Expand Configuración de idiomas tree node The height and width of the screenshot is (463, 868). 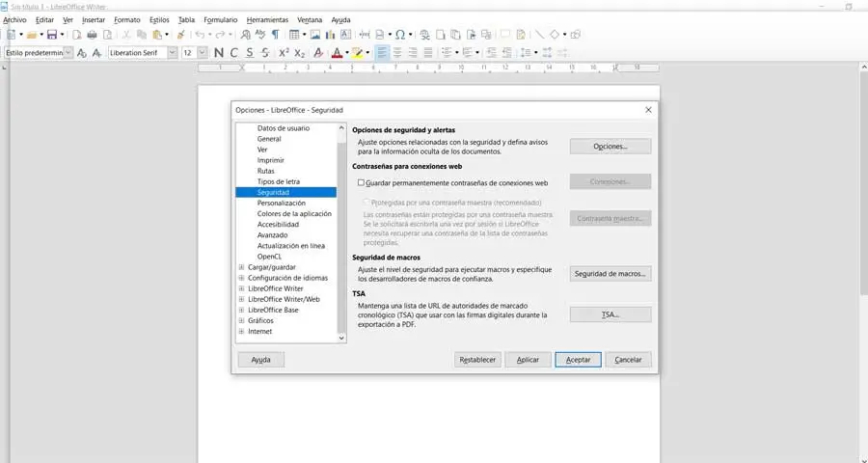(x=241, y=278)
